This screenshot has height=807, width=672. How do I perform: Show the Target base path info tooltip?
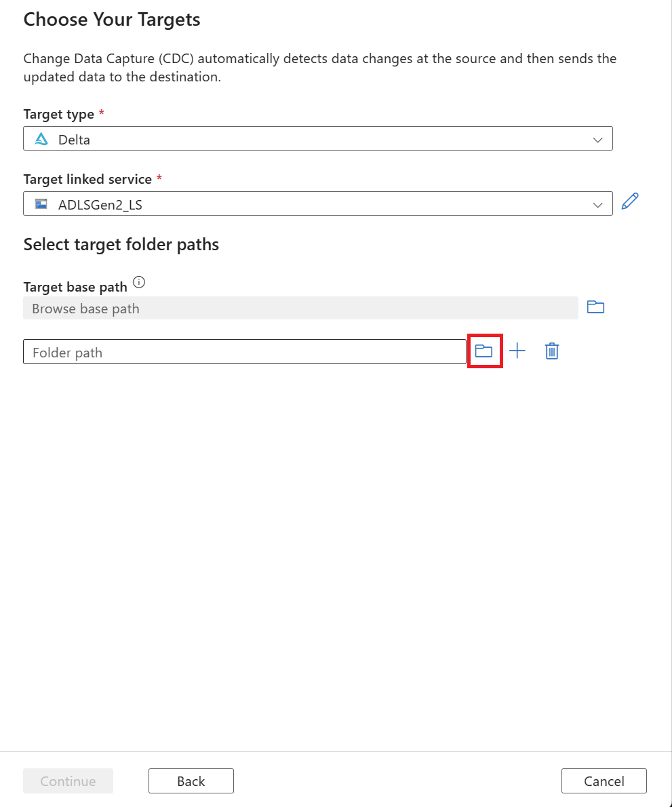pos(139,282)
